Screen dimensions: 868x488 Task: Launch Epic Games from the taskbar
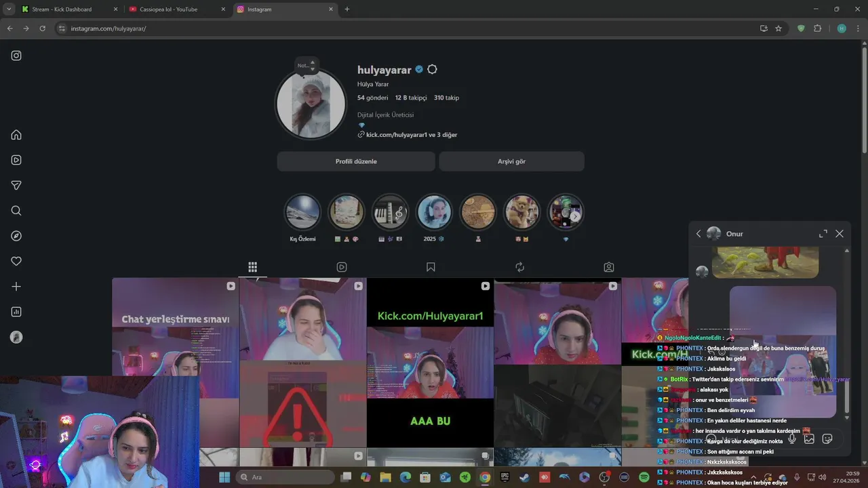[x=505, y=477]
